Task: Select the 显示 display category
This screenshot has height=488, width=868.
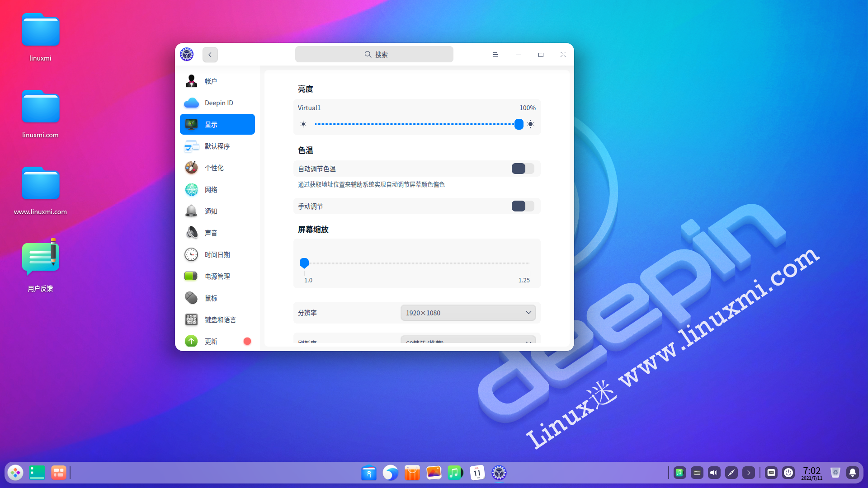Action: tap(217, 124)
